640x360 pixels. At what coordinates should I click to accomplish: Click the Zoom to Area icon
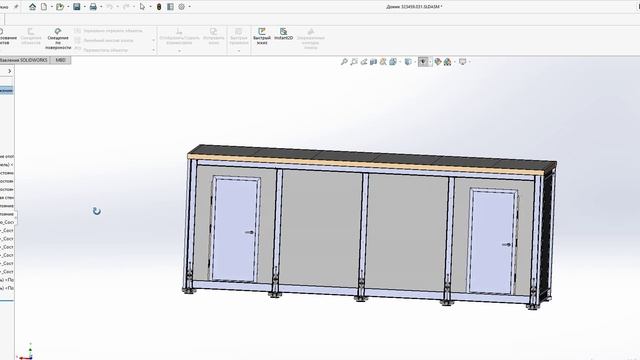coord(354,62)
